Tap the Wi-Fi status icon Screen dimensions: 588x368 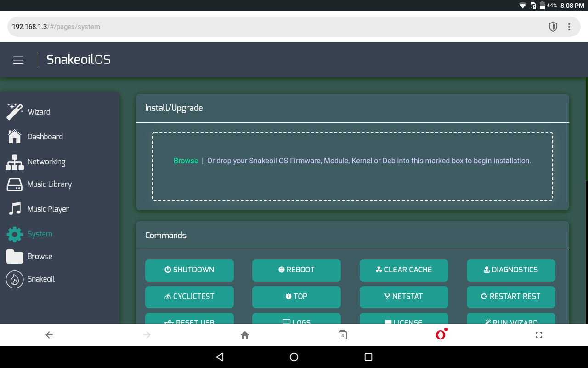point(523,6)
